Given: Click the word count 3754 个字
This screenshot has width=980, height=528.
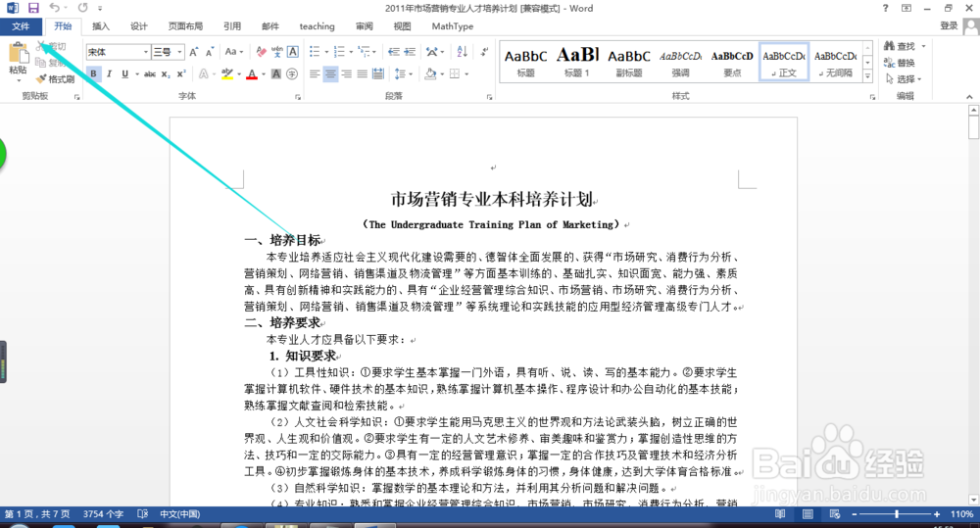Looking at the screenshot, I should [103, 514].
